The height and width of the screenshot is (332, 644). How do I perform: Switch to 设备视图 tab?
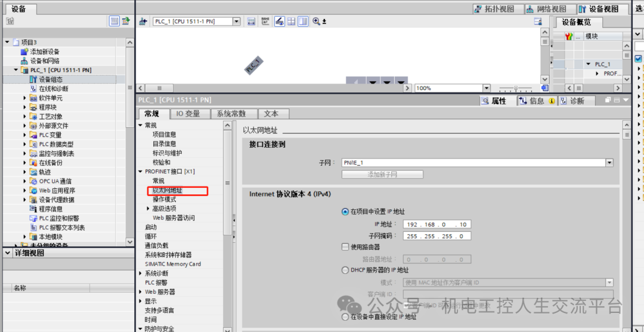(603, 9)
